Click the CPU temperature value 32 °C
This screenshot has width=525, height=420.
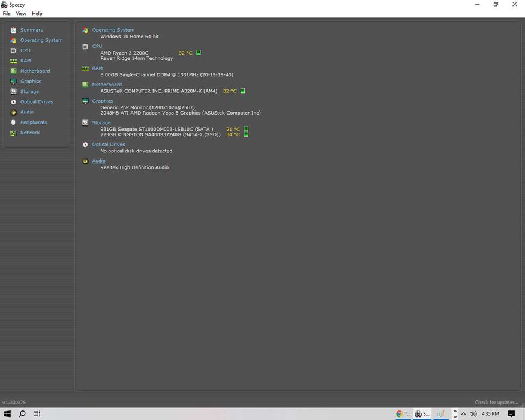tap(185, 53)
